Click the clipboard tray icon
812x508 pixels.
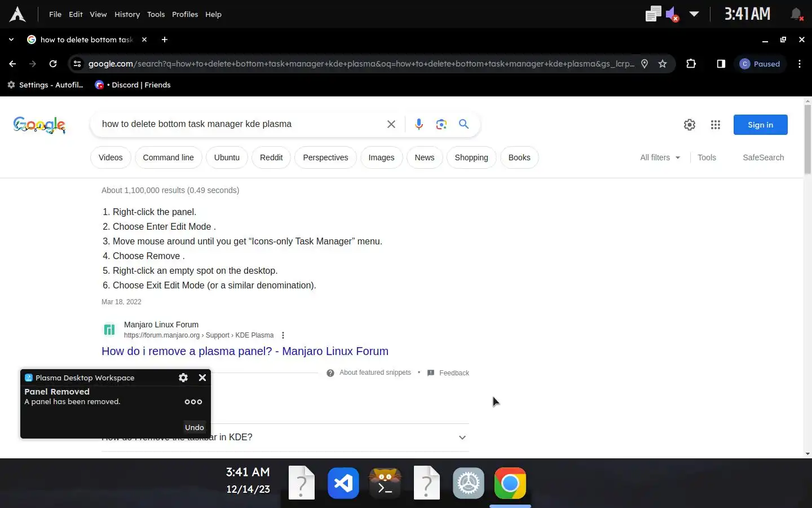click(x=653, y=14)
